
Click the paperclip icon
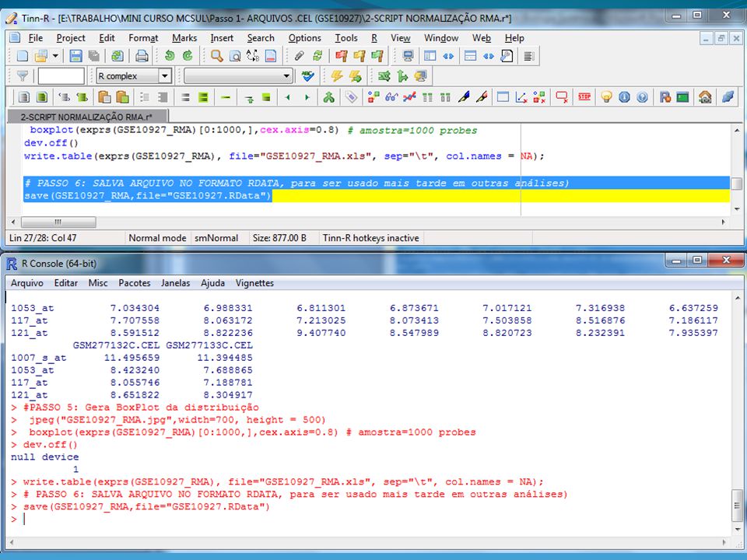point(299,56)
